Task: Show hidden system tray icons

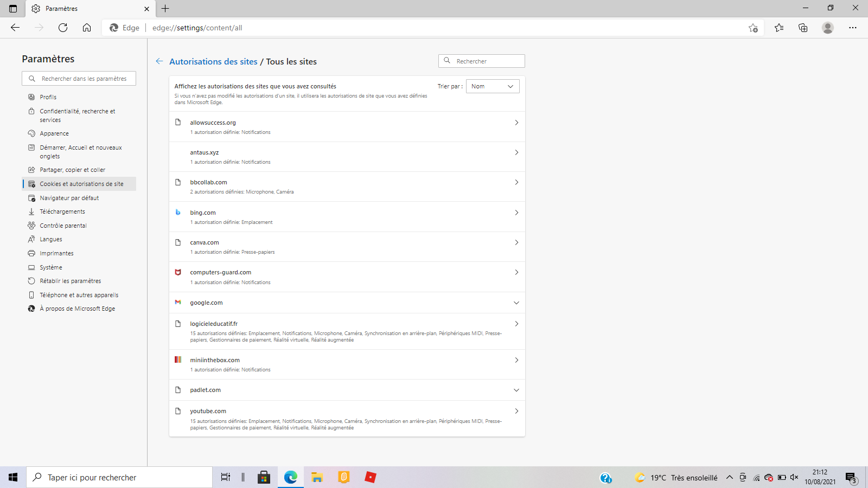Action: click(x=730, y=477)
